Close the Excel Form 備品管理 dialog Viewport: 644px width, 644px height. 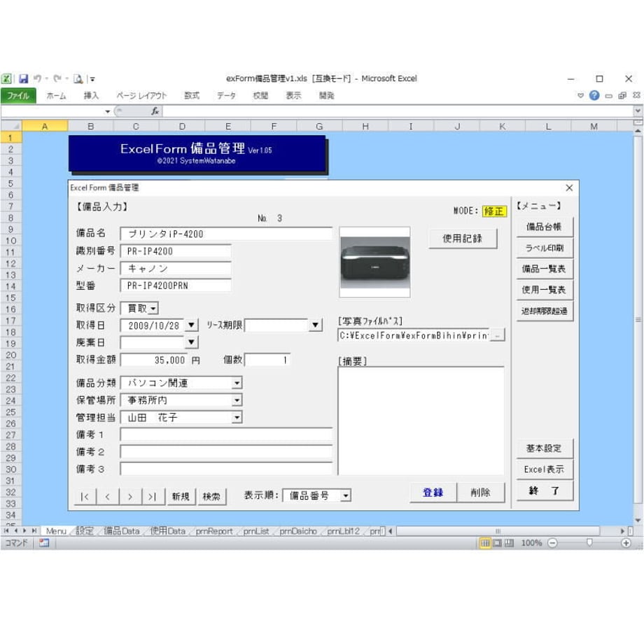tap(569, 188)
